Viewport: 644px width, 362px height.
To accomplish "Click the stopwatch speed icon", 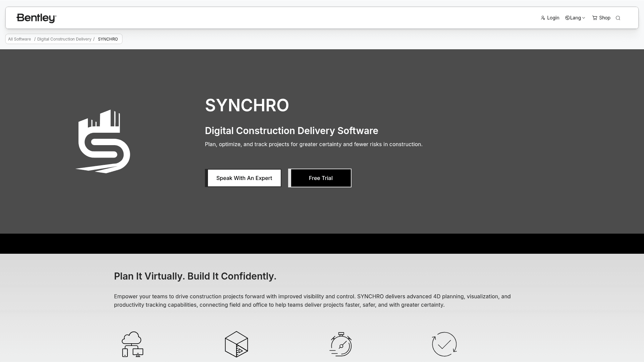I will 340,344.
